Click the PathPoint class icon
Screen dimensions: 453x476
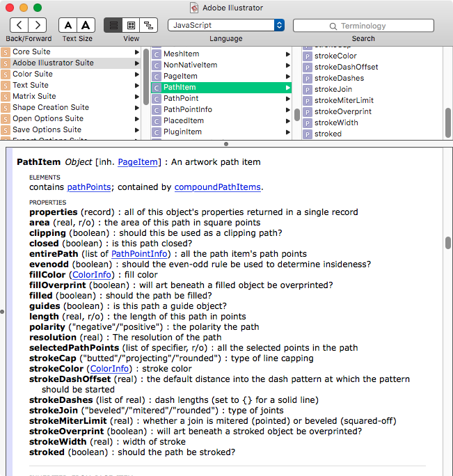(x=157, y=99)
